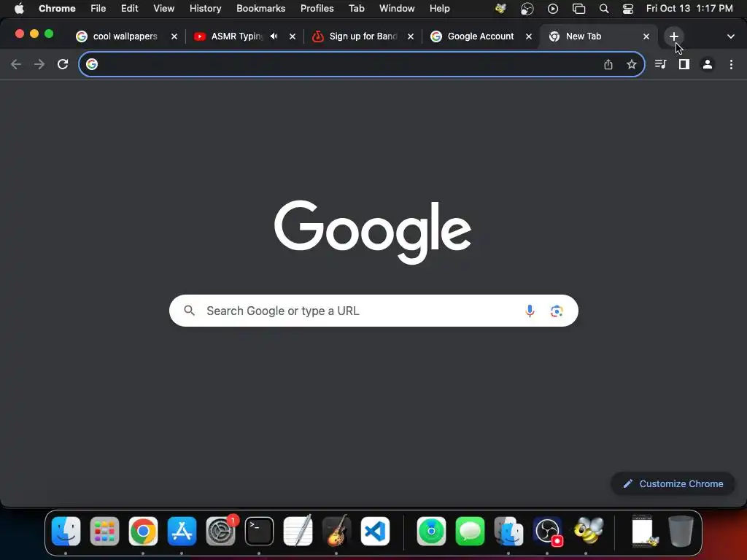Search by image with Google Lens icon

(557, 311)
